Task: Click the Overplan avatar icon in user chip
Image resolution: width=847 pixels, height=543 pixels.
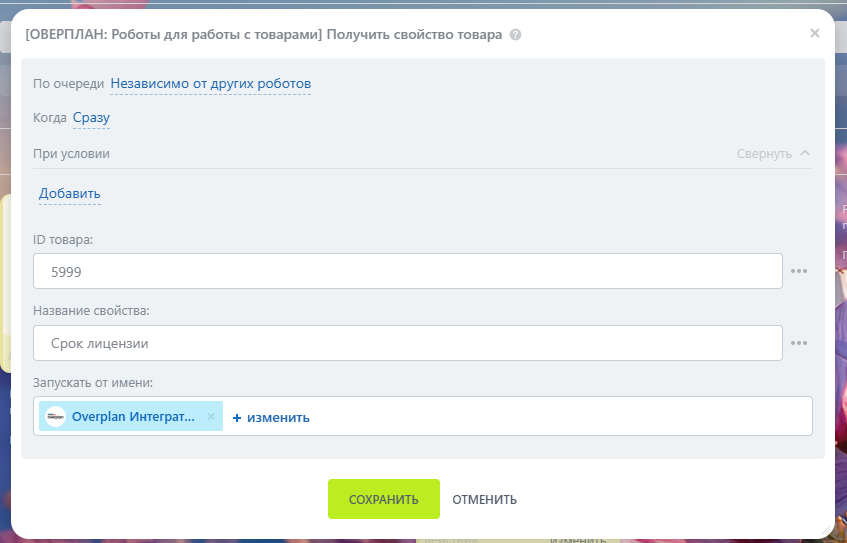Action: point(56,417)
